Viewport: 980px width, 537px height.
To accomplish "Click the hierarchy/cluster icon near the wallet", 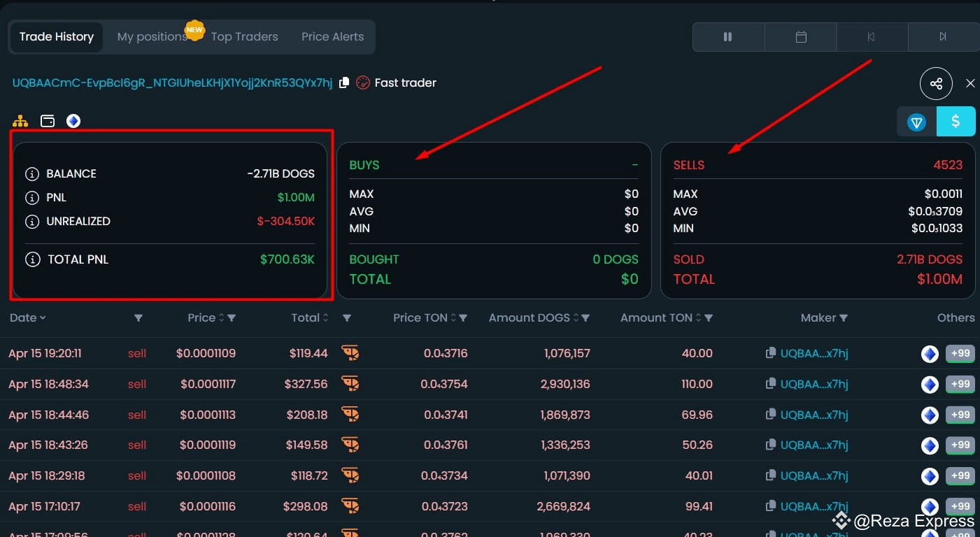I will tap(20, 120).
